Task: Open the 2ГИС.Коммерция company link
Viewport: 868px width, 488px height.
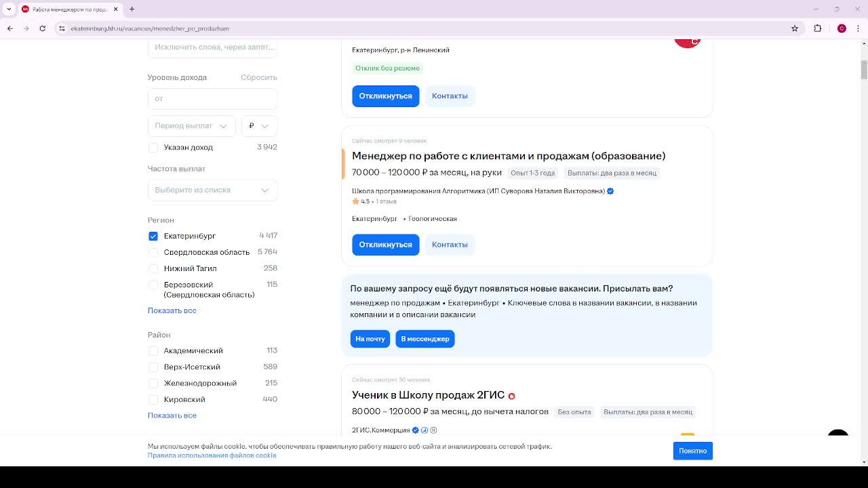Action: pyautogui.click(x=381, y=430)
